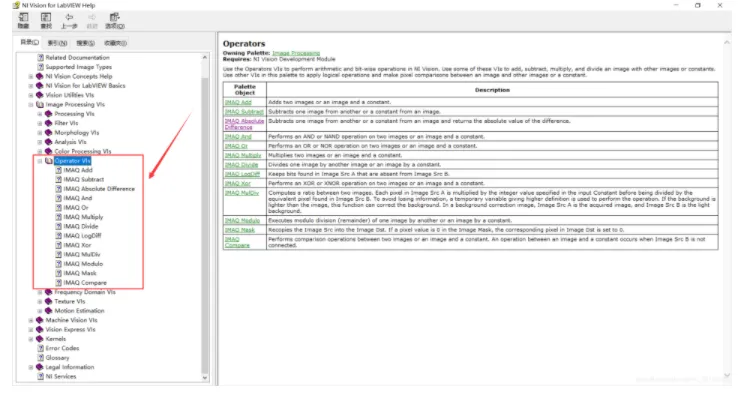The image size is (751, 410).
Task: Select IMAQ MulDiv in contents tree
Action: coord(81,254)
